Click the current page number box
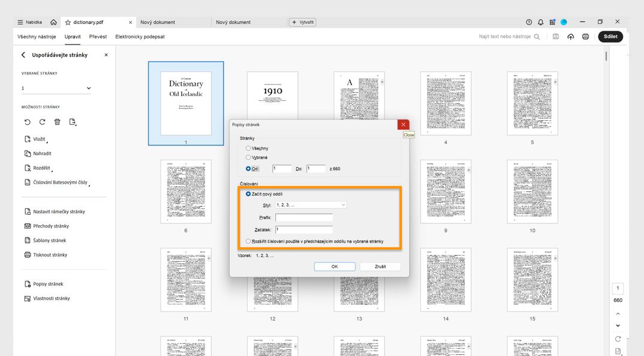The height and width of the screenshot is (356, 644). point(618,288)
